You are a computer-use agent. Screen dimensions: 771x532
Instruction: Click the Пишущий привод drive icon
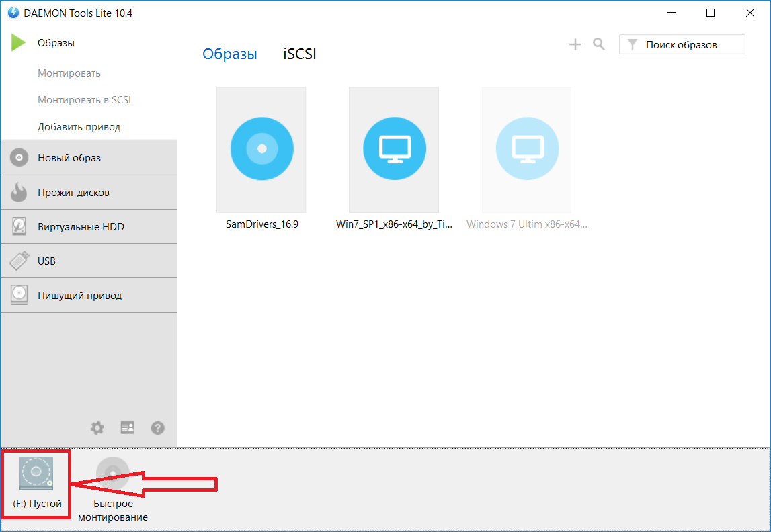(19, 296)
